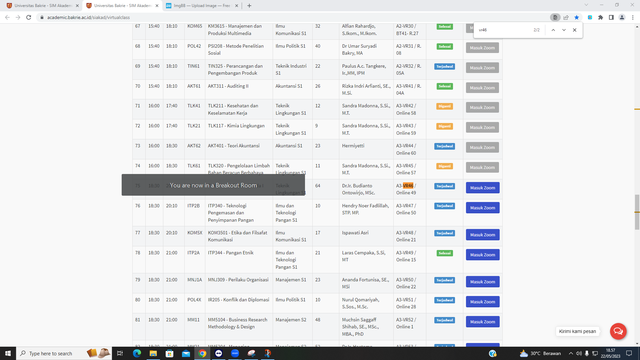This screenshot has height=360, width=640.
Task: Click gray Masuk Zoom for TLK117 Kimia Lingkungan
Action: pyautogui.click(x=482, y=127)
